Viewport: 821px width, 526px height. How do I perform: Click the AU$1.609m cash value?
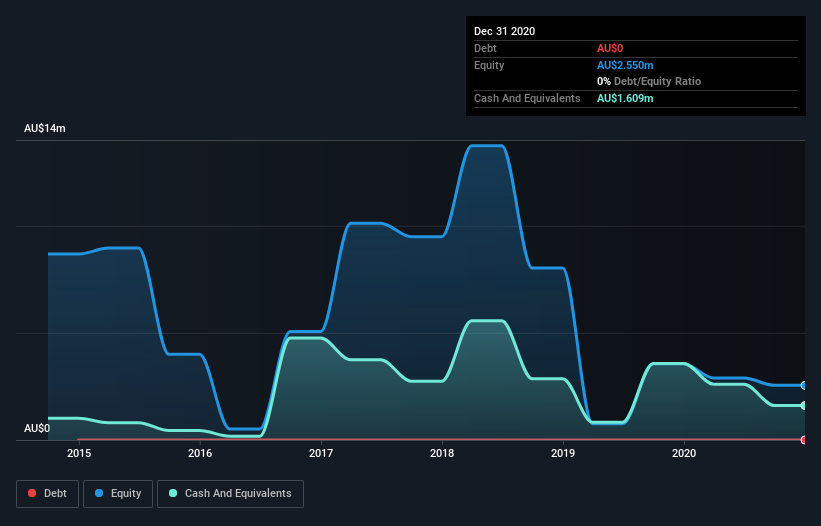(x=625, y=98)
